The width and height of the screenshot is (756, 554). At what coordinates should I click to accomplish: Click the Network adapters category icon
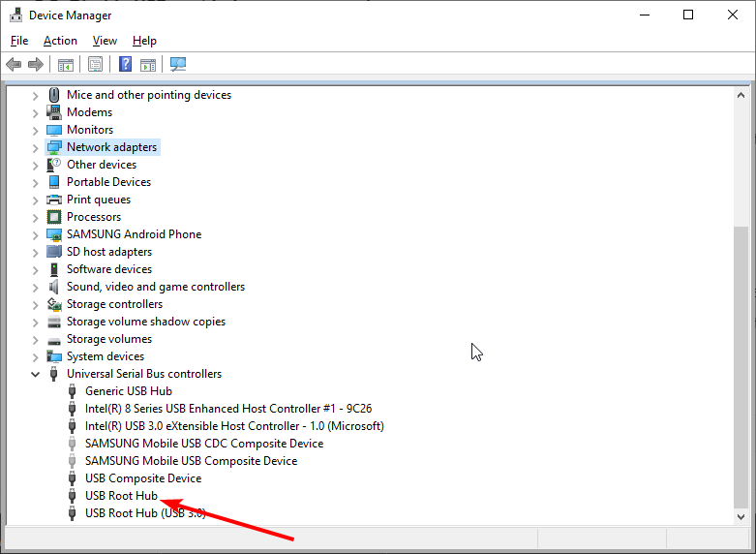click(x=54, y=147)
